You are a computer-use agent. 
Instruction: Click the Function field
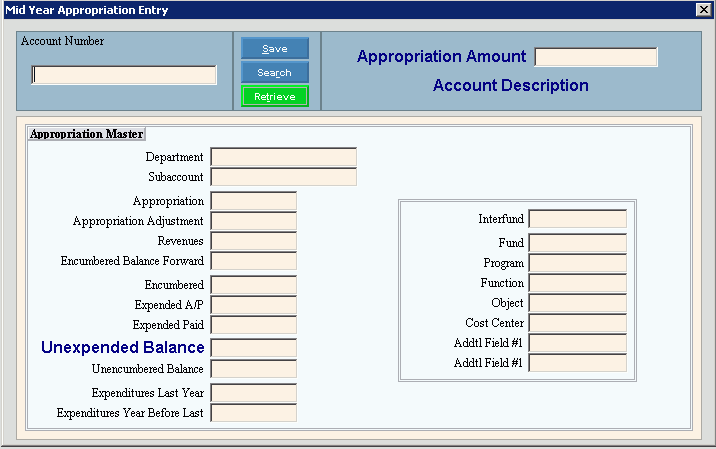click(578, 283)
